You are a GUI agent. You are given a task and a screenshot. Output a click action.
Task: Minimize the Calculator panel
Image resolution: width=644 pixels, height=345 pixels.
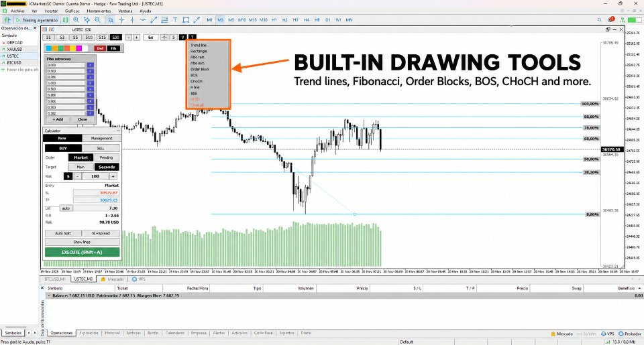[x=118, y=131]
